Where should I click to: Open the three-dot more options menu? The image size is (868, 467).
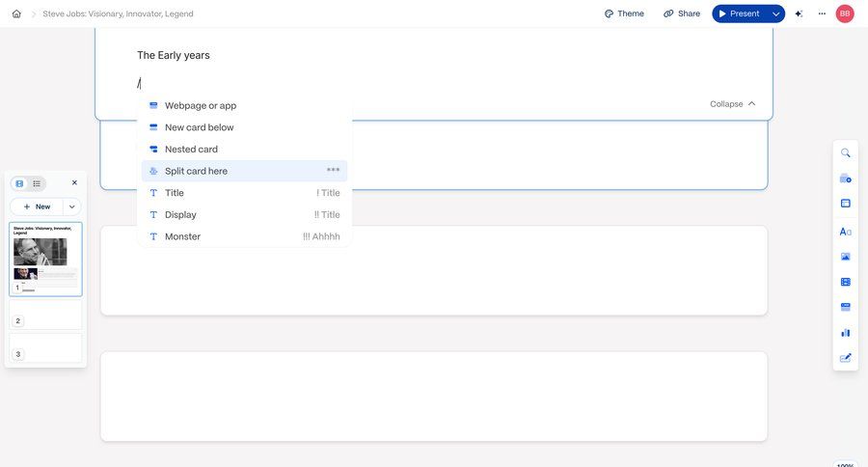click(x=822, y=14)
